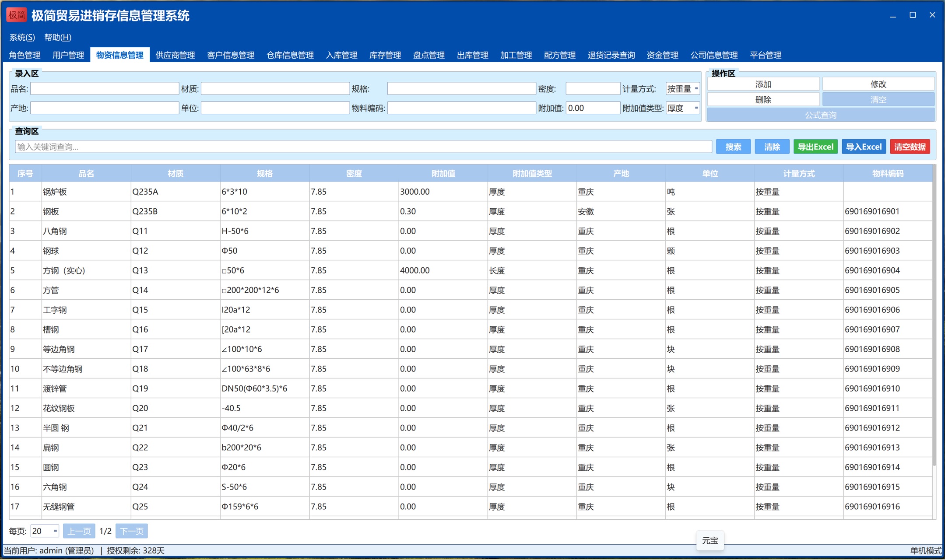Open the 盘点管理 tab
The width and height of the screenshot is (945, 560).
tap(429, 55)
